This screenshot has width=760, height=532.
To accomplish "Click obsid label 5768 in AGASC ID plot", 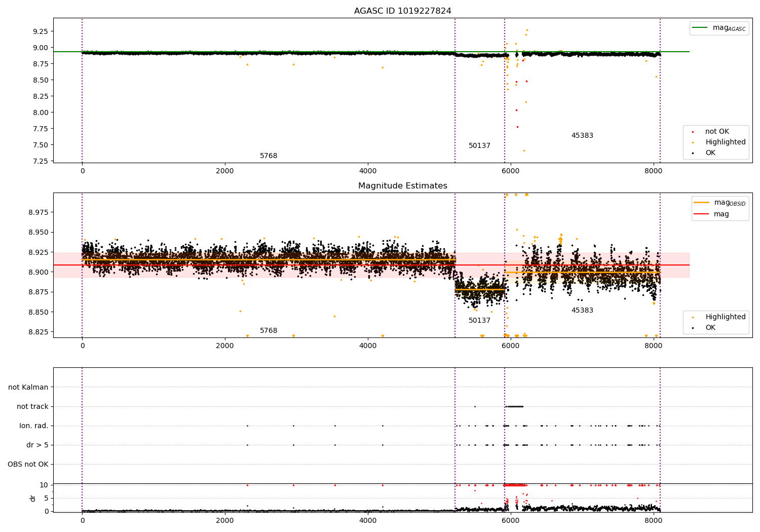I will coord(269,156).
